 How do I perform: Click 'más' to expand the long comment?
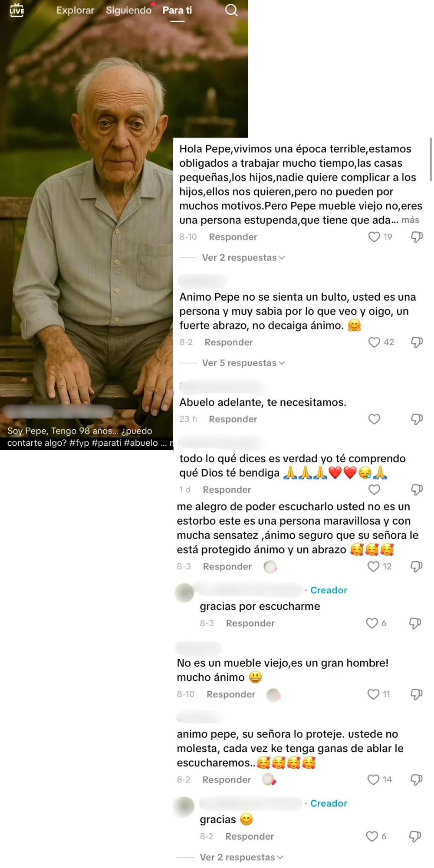(x=410, y=220)
